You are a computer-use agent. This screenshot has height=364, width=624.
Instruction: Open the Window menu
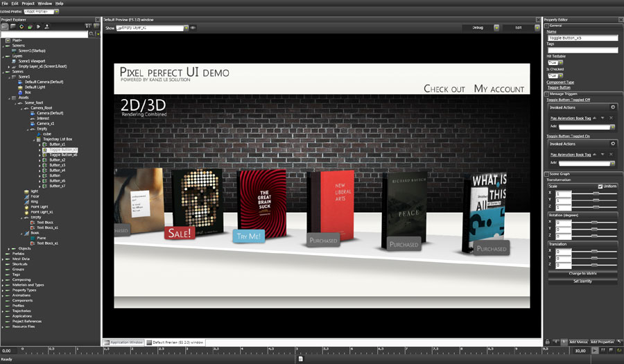(x=45, y=3)
